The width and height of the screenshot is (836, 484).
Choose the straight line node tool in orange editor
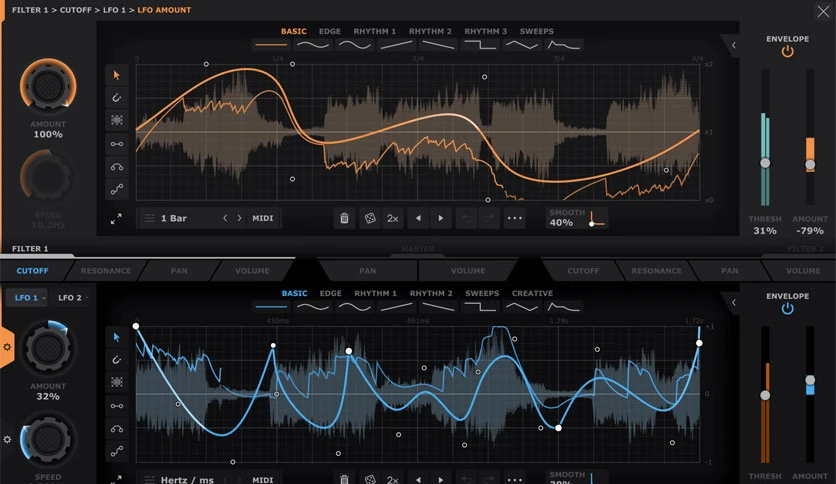point(117,144)
